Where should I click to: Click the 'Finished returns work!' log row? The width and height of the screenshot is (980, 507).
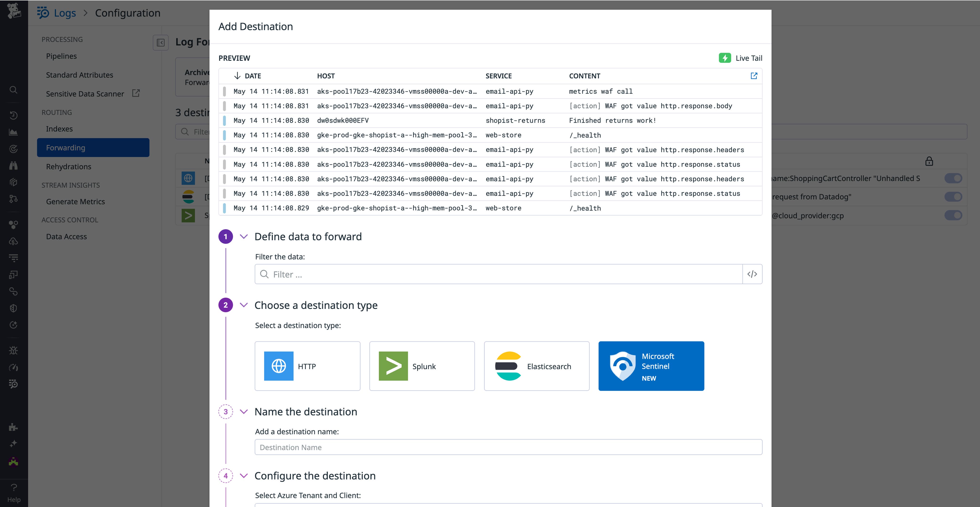490,121
